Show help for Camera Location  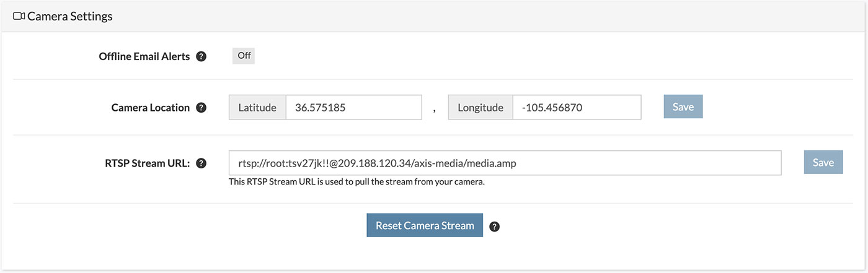tap(201, 108)
